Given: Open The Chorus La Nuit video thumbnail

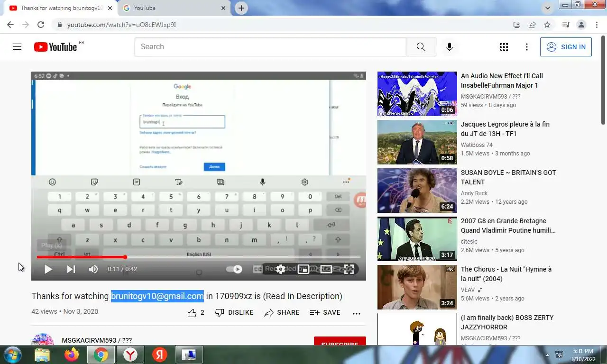Looking at the screenshot, I should (417, 287).
